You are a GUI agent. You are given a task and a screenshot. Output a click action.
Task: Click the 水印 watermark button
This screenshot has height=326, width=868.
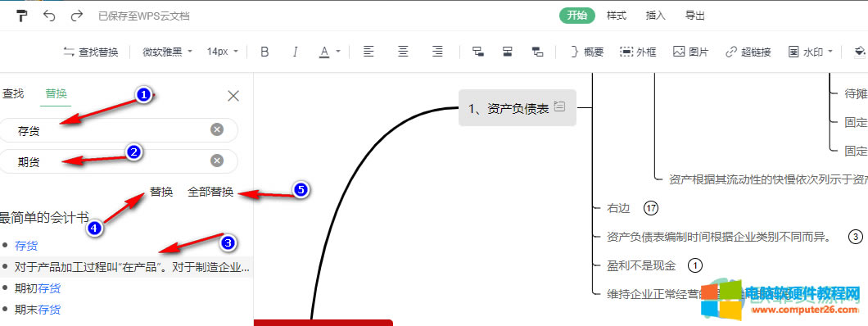point(806,52)
